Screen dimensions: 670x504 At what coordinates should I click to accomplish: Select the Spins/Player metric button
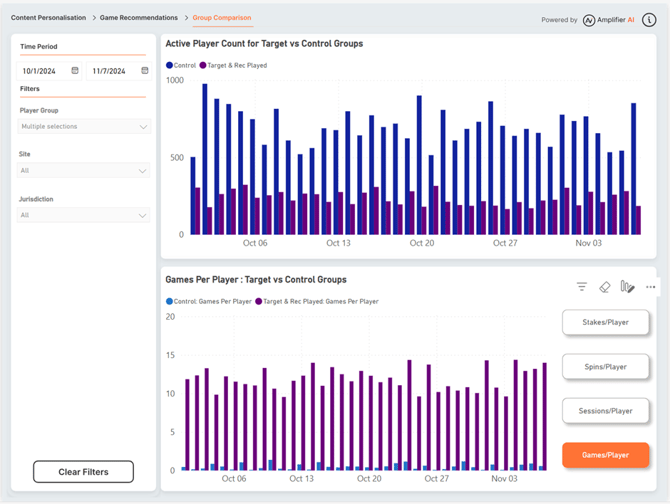[x=605, y=367]
